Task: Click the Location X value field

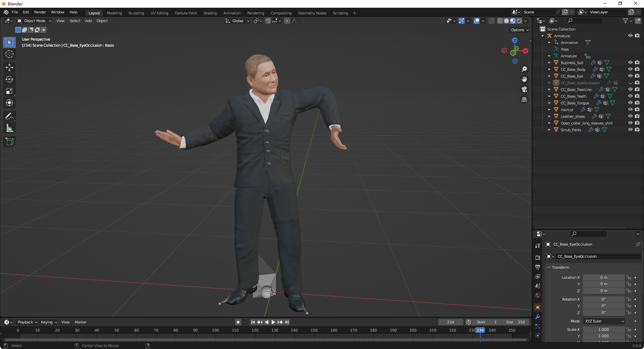Action: (604, 277)
